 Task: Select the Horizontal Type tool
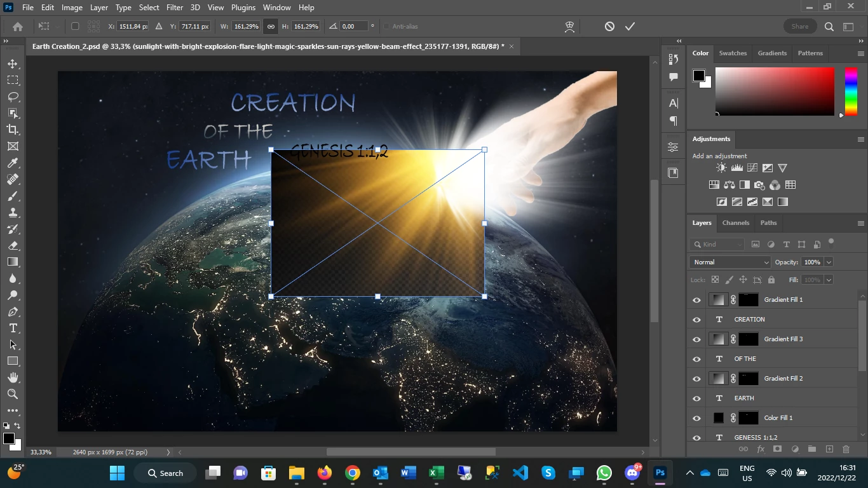(x=13, y=328)
